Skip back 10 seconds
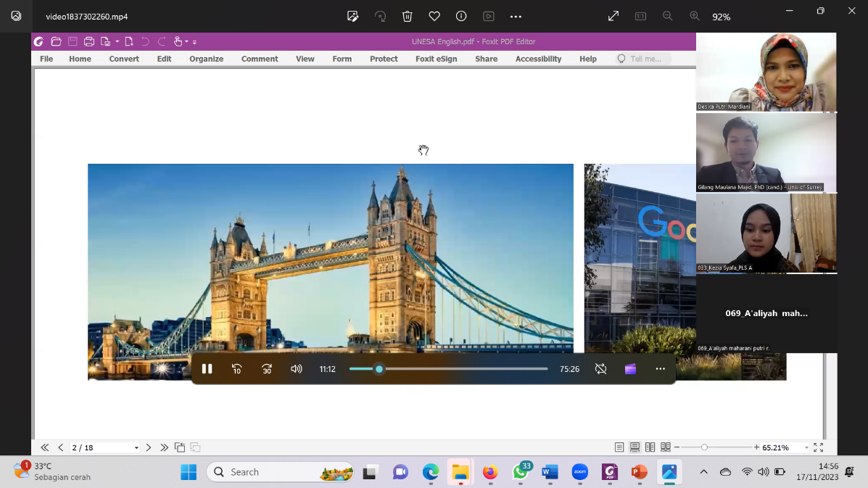This screenshot has height=488, width=868. click(237, 369)
